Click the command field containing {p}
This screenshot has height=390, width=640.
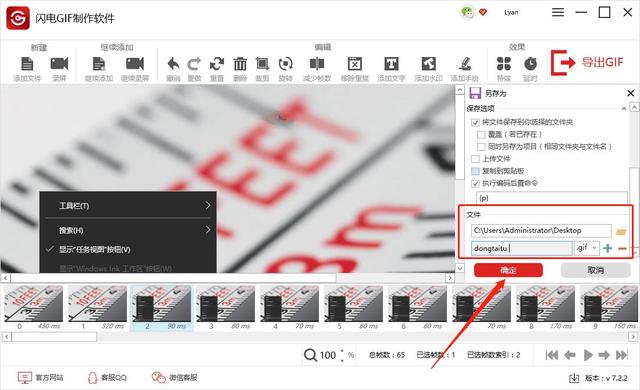[x=551, y=198]
